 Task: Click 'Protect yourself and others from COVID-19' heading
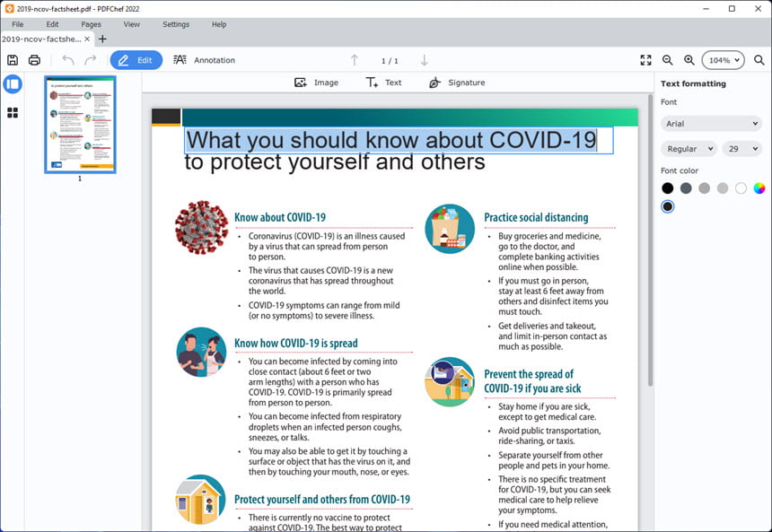[322, 500]
